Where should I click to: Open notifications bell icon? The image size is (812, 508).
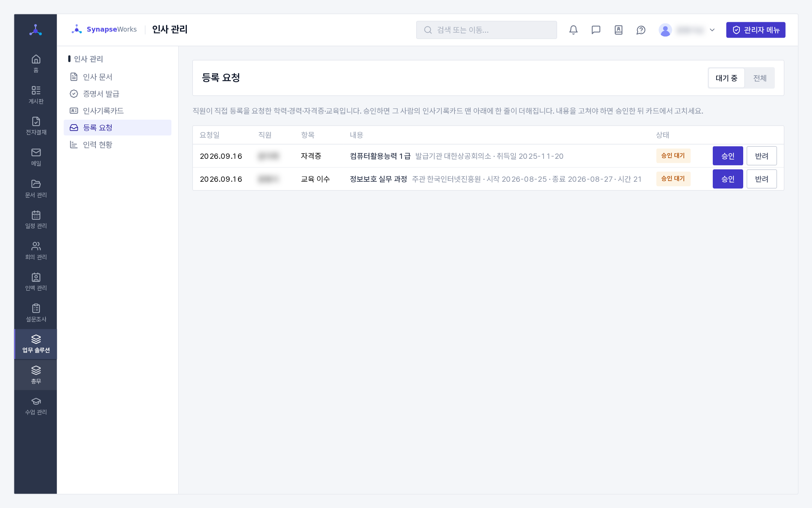573,30
